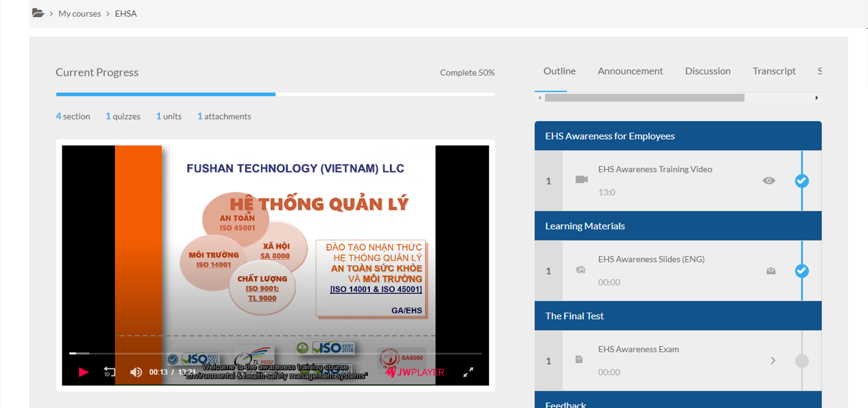Go to My courses breadcrumb link
Screen dimensions: 868x408
[79, 14]
